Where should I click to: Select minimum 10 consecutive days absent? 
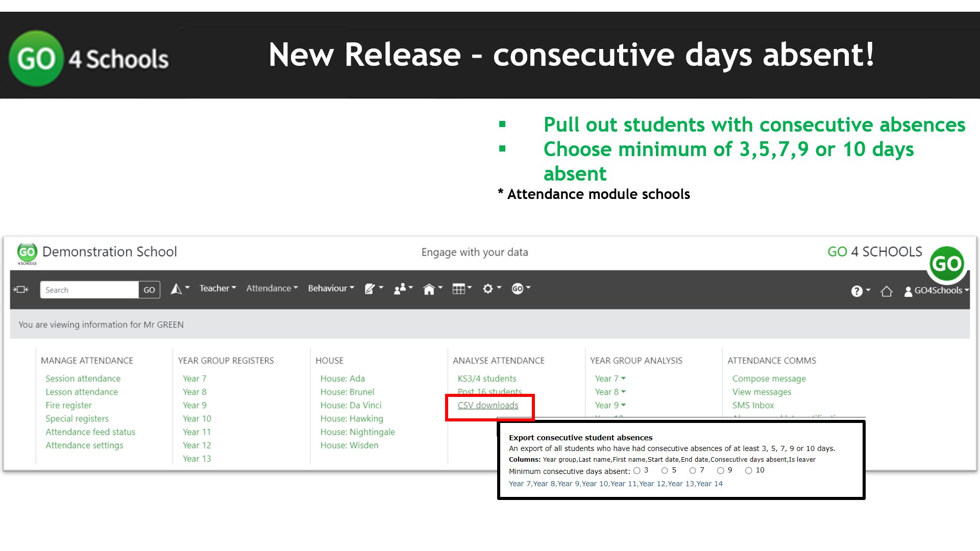click(x=748, y=471)
